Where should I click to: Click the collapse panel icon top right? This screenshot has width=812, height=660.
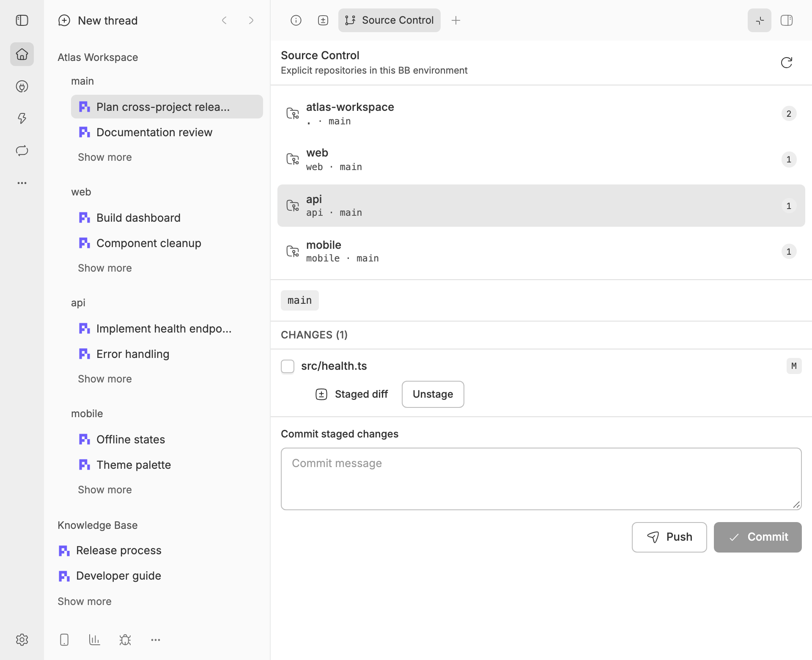pyautogui.click(x=760, y=20)
